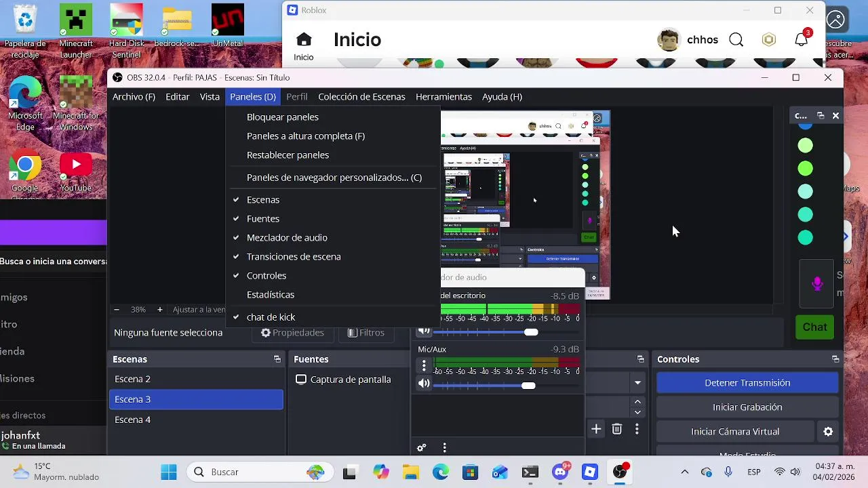
Task: Choose Restablecer paneles
Action: click(333, 155)
